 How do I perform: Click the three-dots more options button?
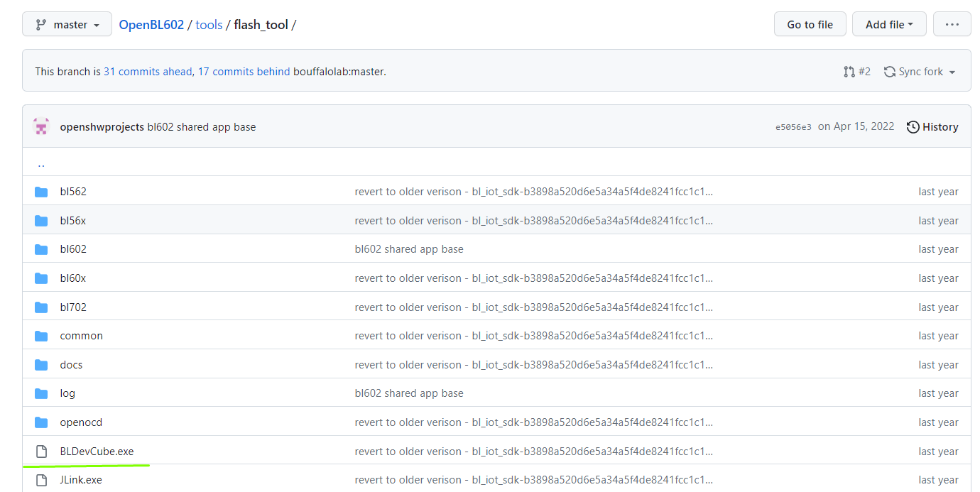[952, 25]
